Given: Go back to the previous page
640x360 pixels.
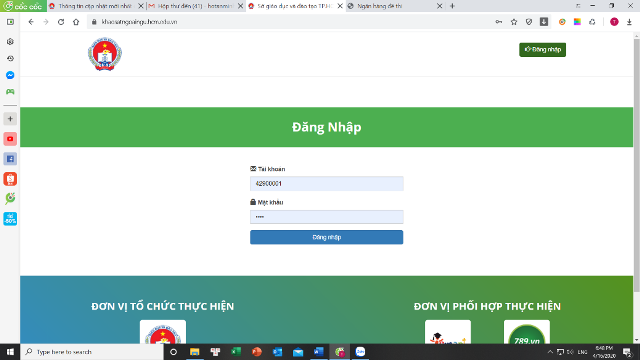Looking at the screenshot, I should pos(31,22).
